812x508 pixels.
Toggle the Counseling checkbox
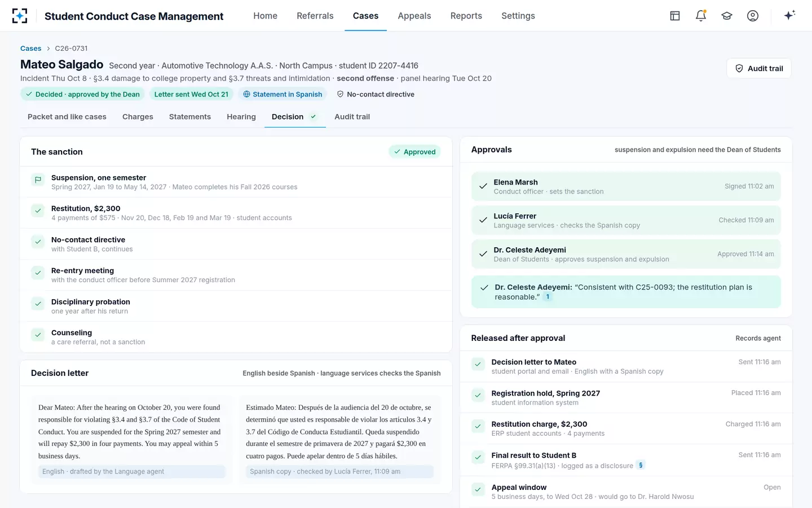click(38, 335)
